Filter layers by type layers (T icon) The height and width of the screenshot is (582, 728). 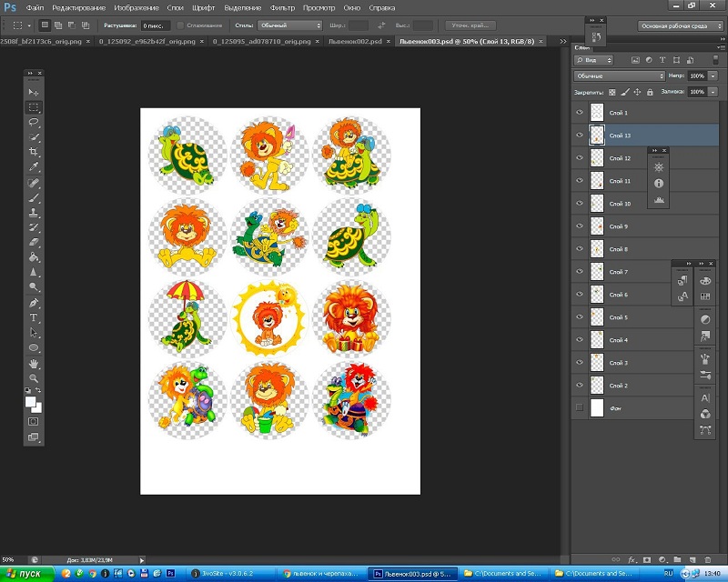662,60
